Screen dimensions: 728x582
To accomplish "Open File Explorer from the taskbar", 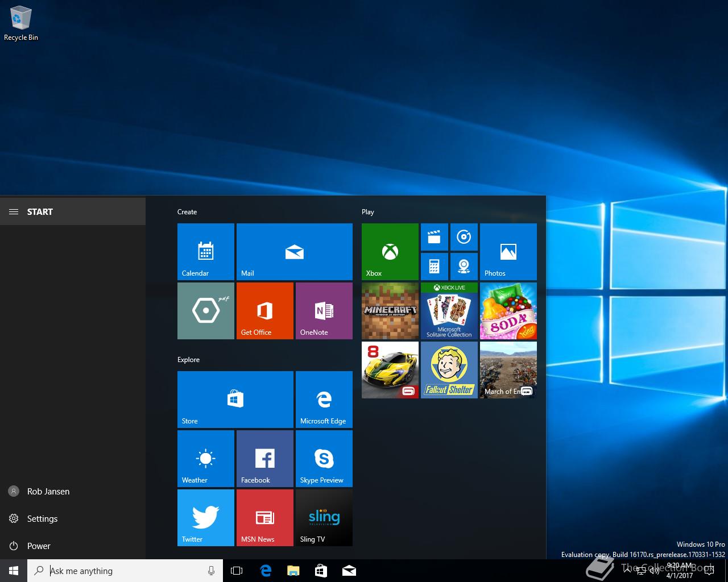I will 293,571.
